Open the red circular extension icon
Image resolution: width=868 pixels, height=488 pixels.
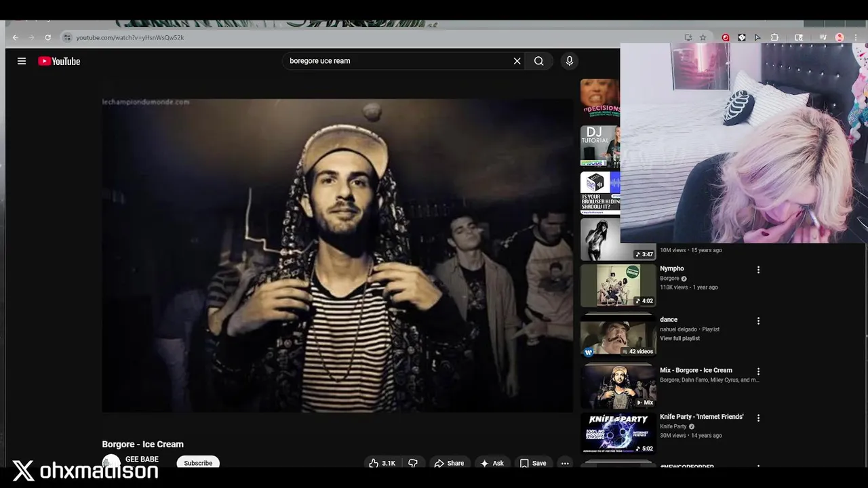tap(726, 37)
